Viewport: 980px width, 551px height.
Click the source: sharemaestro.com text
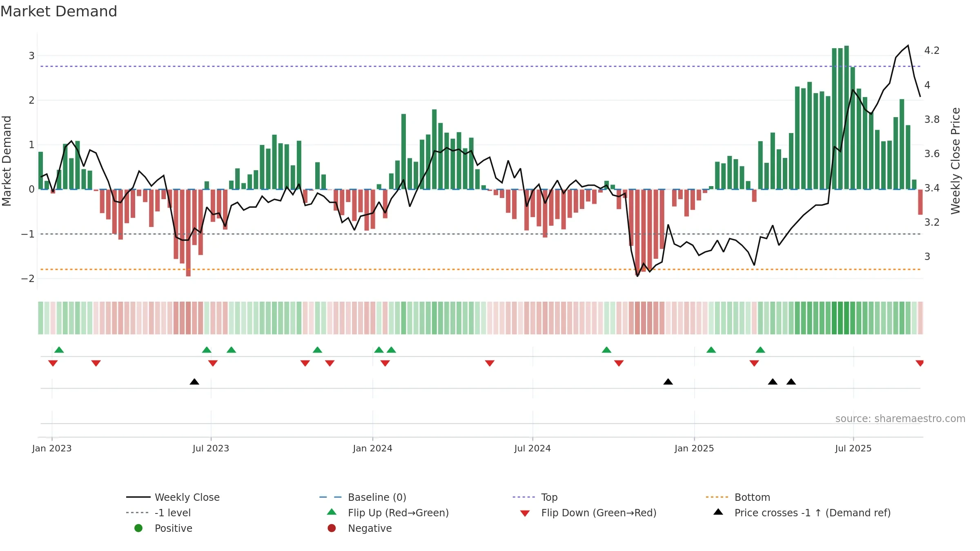tap(900, 418)
